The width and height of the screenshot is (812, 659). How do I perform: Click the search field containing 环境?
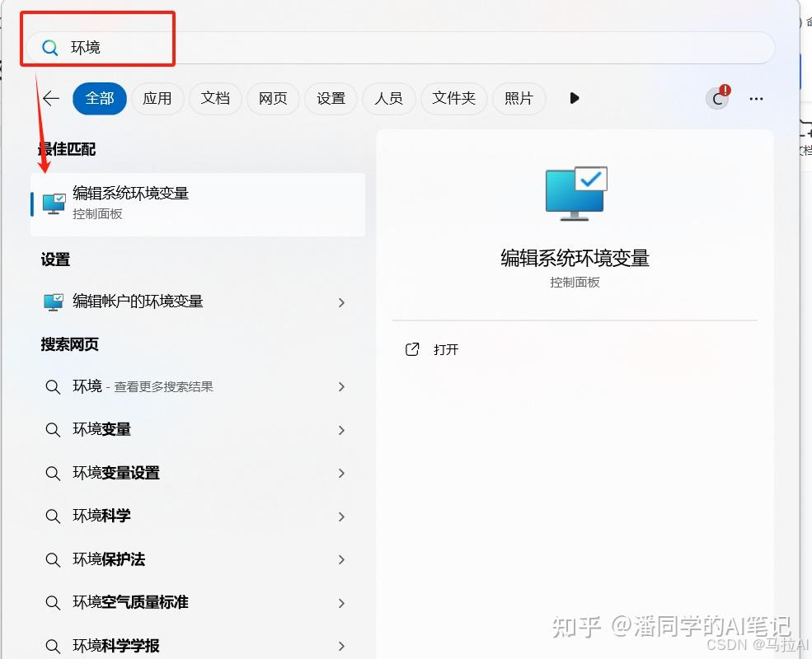[401, 48]
